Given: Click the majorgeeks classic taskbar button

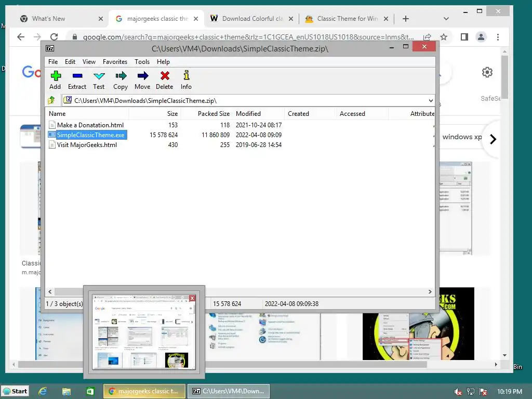Looking at the screenshot, I should tap(144, 391).
